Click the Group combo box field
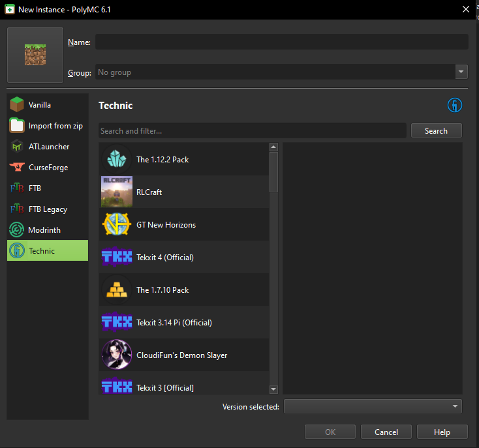This screenshot has height=448, width=479. [281, 72]
